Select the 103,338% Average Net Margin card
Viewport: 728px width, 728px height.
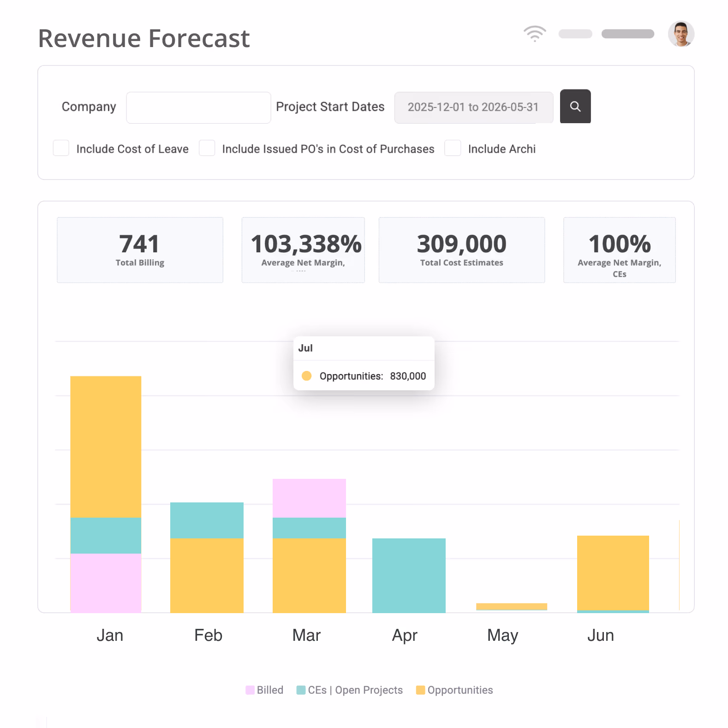coord(303,250)
